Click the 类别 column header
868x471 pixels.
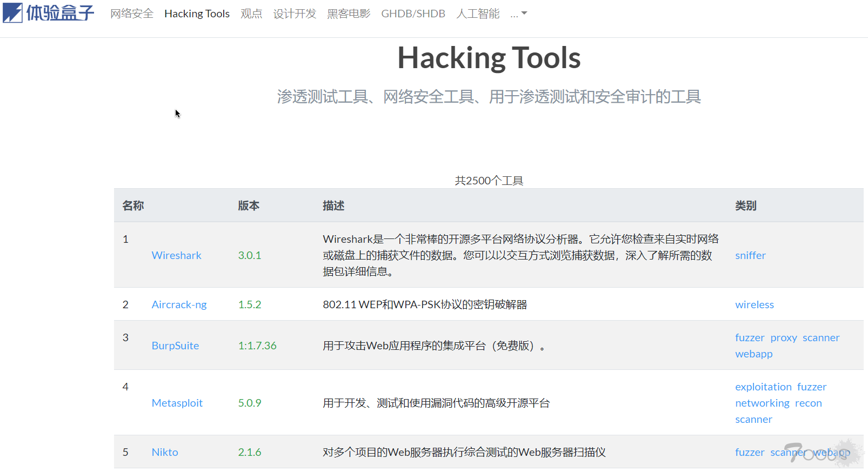(746, 205)
